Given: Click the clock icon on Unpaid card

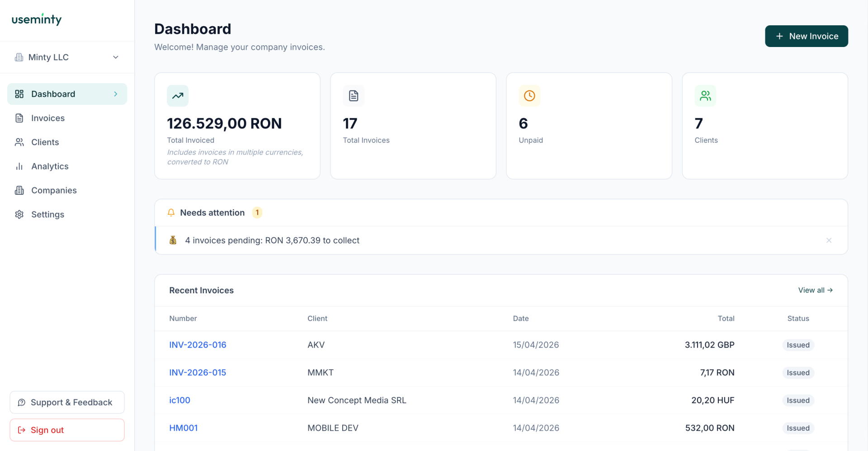Looking at the screenshot, I should [x=529, y=96].
